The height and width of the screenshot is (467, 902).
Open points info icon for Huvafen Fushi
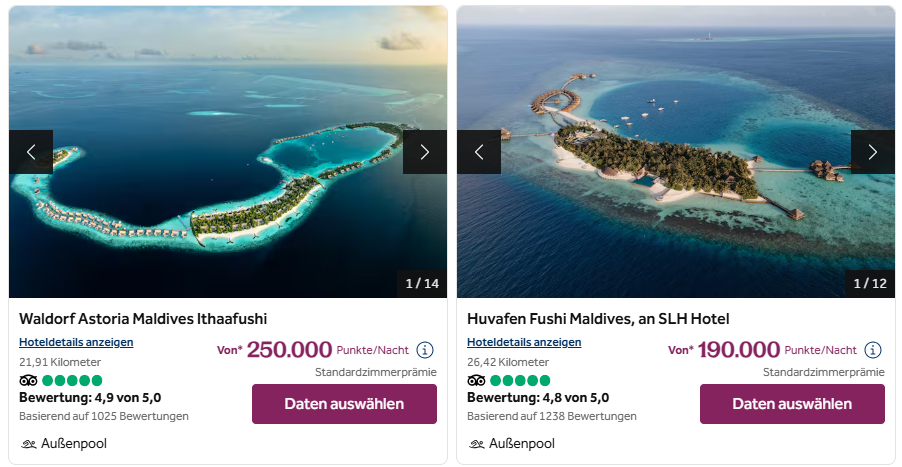point(873,350)
